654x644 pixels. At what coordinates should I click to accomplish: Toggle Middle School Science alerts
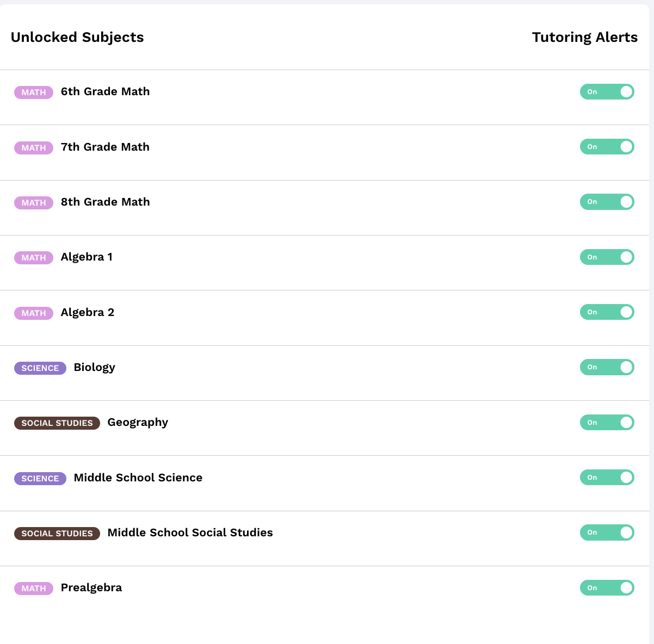pyautogui.click(x=607, y=478)
